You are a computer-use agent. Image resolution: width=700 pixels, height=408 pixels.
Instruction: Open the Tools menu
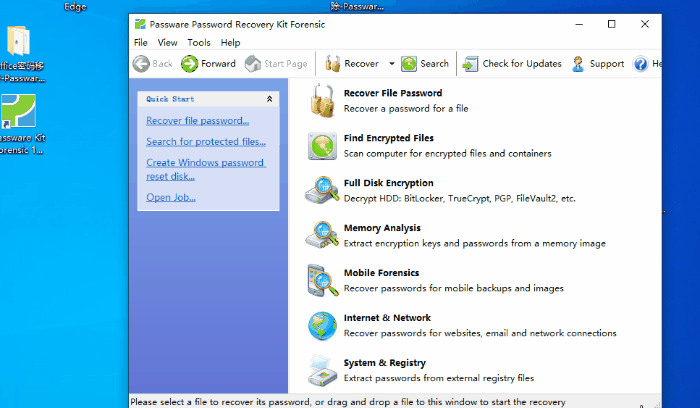(199, 42)
